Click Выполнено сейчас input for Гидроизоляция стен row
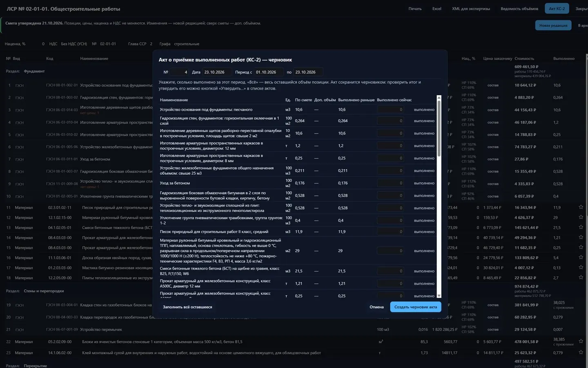Screen dimensions: 588x368 [x=390, y=121]
